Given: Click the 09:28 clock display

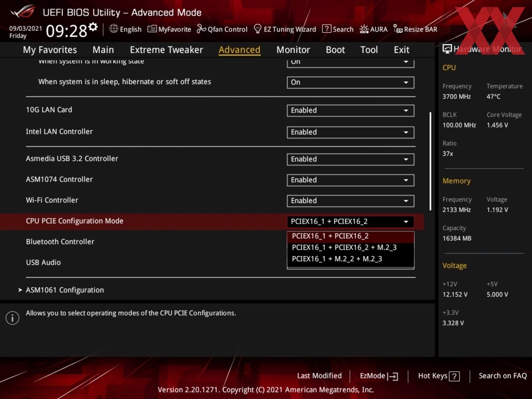Looking at the screenshot, I should (x=66, y=31).
